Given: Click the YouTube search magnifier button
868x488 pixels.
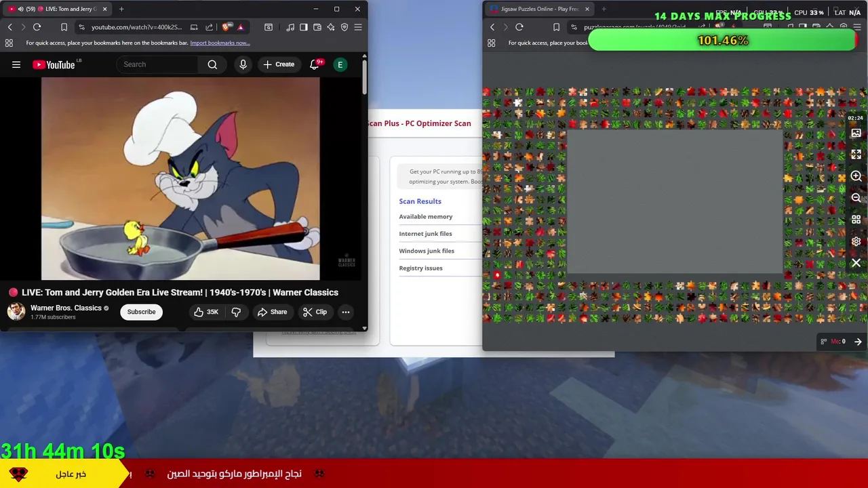Looking at the screenshot, I should pos(212,64).
